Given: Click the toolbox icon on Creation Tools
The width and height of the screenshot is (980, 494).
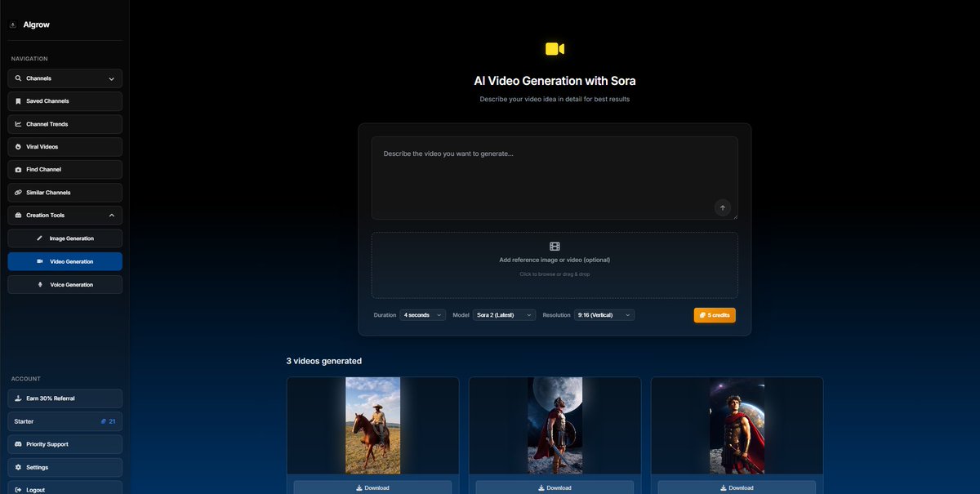Looking at the screenshot, I should 18,216.
